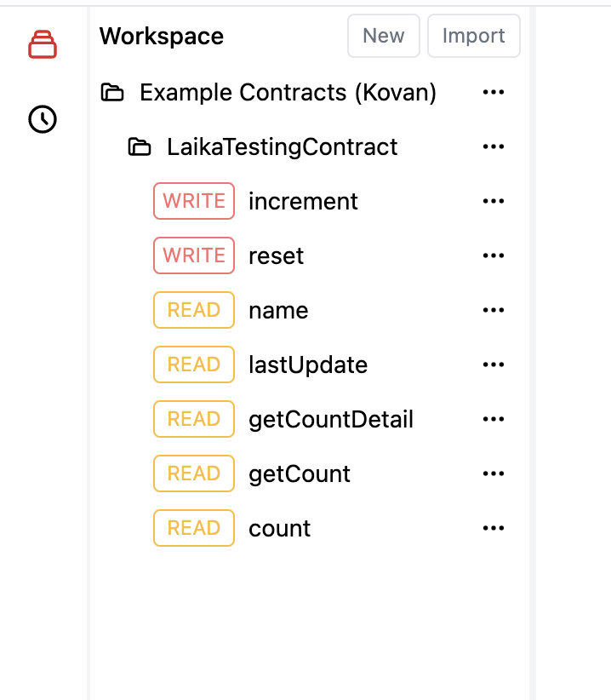The height and width of the screenshot is (700, 611).
Task: Select the reset write function
Action: [276, 256]
